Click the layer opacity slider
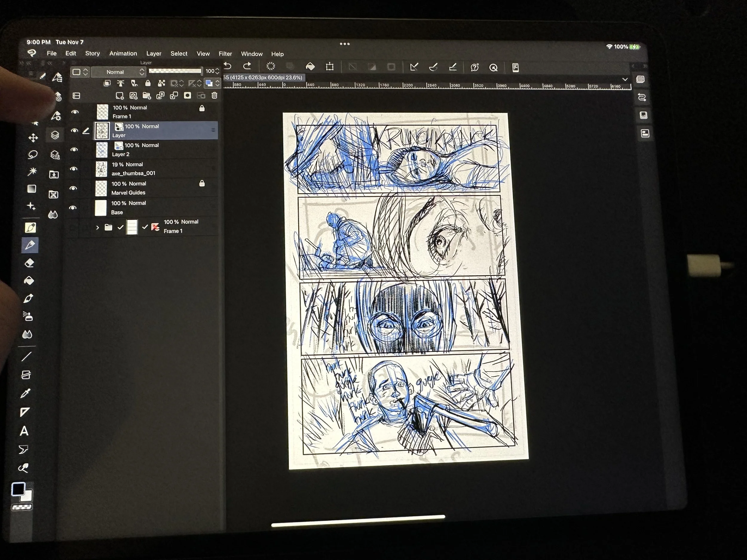Screen dimensions: 747x560 pos(175,71)
